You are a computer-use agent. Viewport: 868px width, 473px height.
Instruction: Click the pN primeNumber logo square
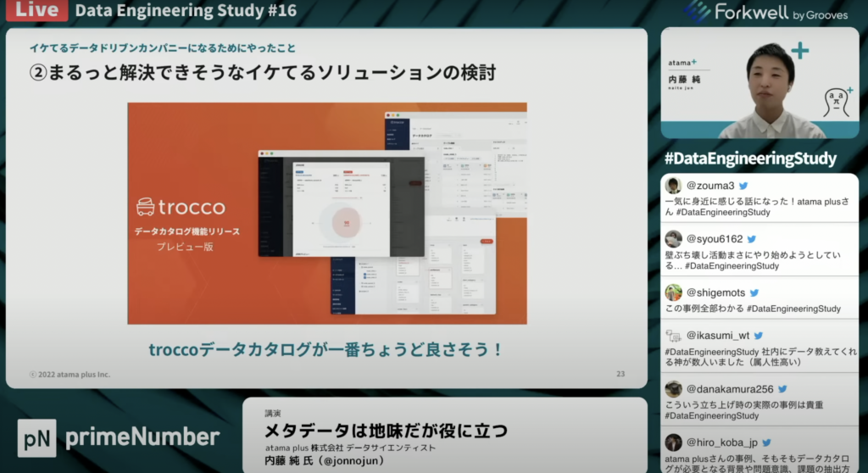pos(36,437)
